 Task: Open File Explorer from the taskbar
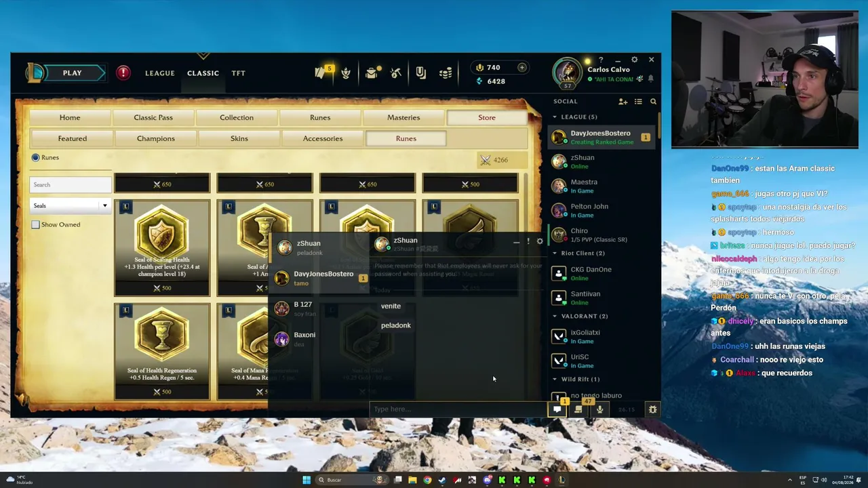[x=412, y=480]
